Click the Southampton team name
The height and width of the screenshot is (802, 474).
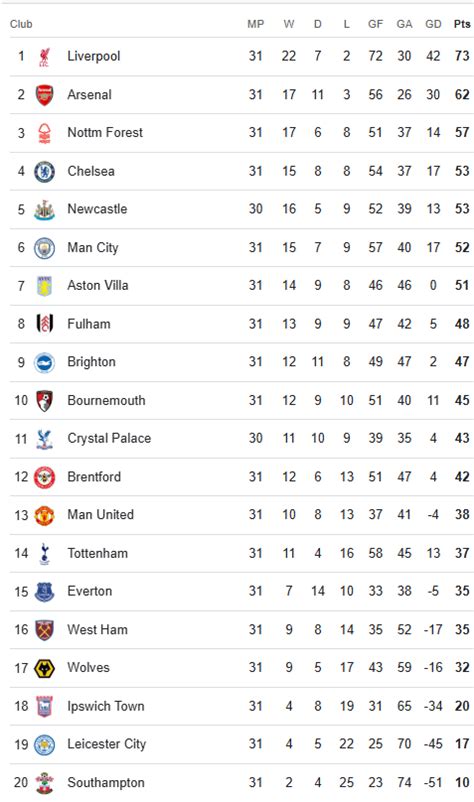(106, 783)
